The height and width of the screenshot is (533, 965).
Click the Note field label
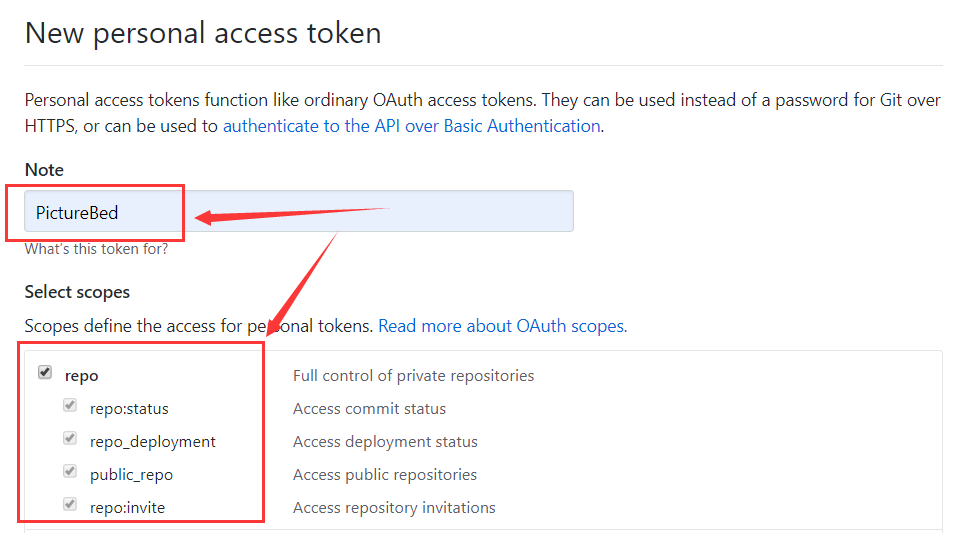pos(44,170)
